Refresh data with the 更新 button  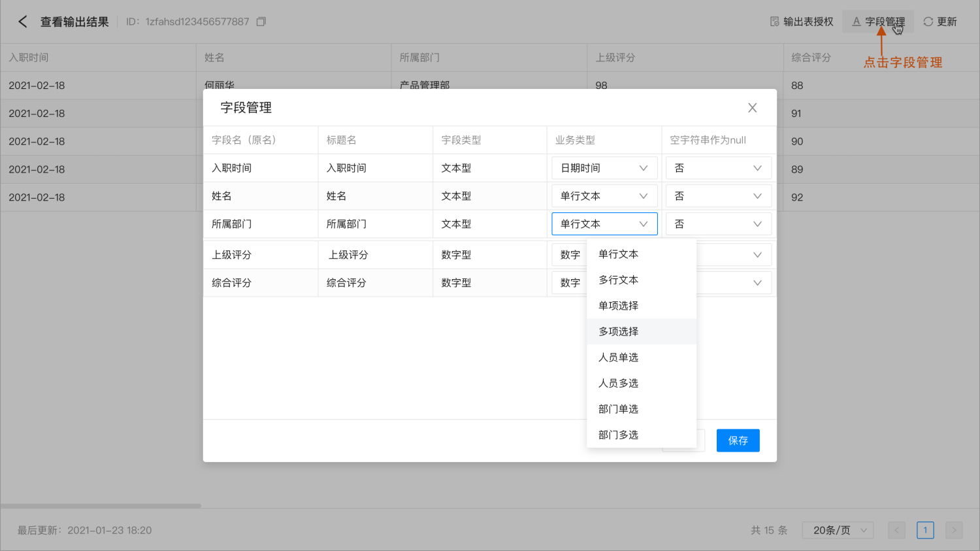pos(939,22)
